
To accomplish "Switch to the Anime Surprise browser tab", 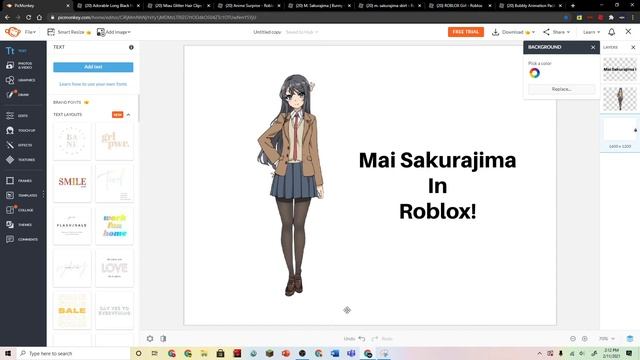I will pyautogui.click(x=249, y=6).
